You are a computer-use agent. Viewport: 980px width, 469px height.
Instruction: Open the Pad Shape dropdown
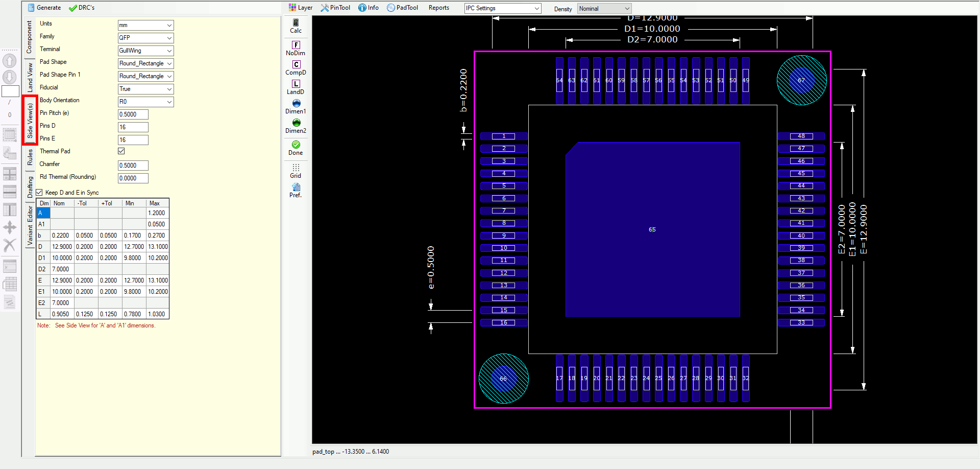click(146, 63)
